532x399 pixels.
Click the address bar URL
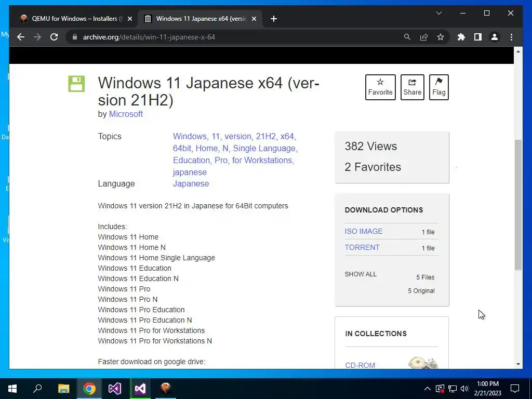(149, 37)
